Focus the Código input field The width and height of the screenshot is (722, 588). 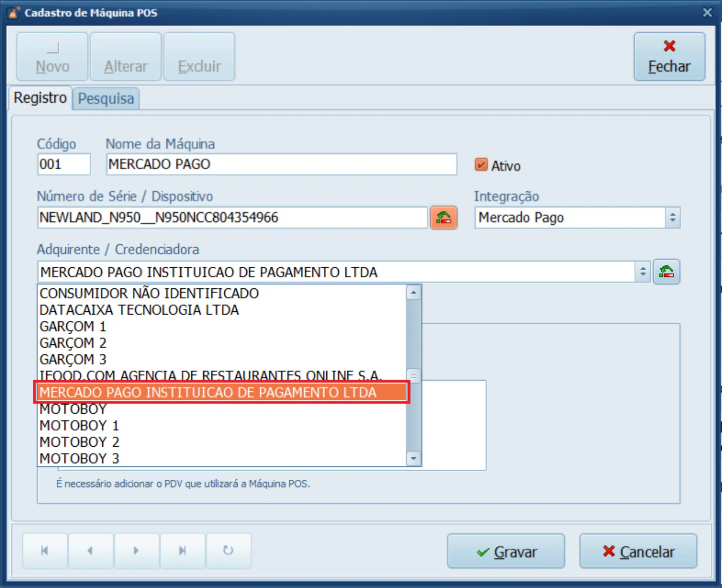[x=64, y=165]
